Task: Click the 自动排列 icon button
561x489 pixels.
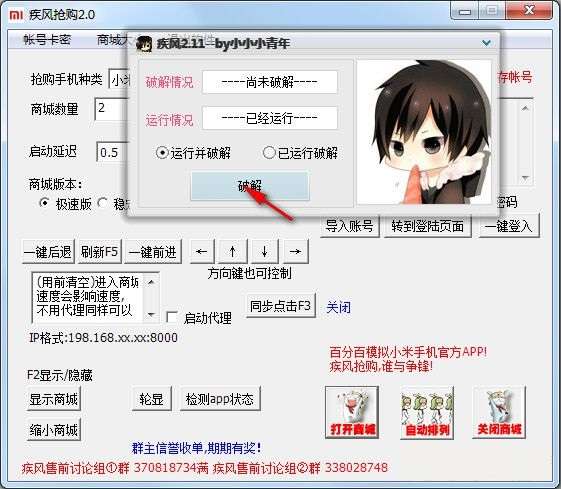Action: pos(427,412)
